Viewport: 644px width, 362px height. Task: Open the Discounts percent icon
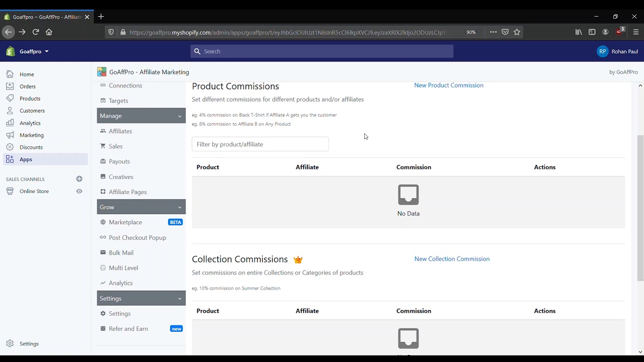[x=10, y=147]
